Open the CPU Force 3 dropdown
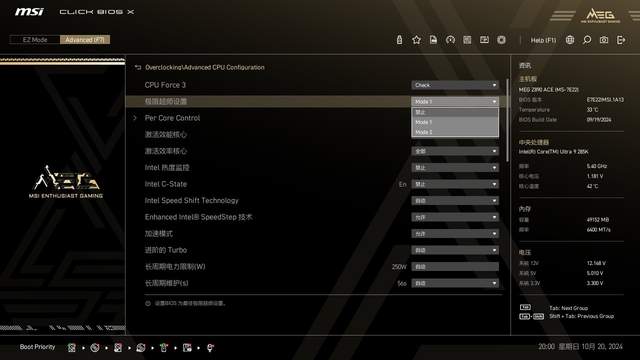The image size is (640, 360). [455, 85]
